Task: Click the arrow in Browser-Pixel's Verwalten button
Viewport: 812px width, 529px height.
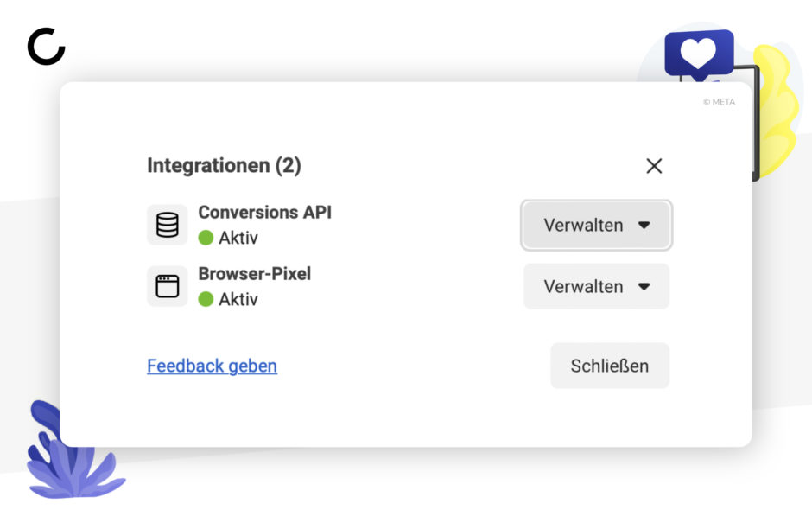Action: 644,286
